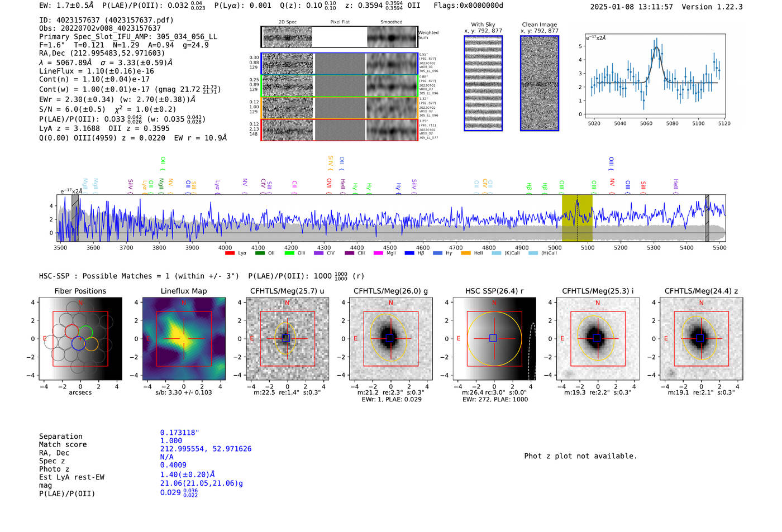Click the Est LyA rest-EW value 1.40
The width and height of the screenshot is (782, 532).
(187, 475)
